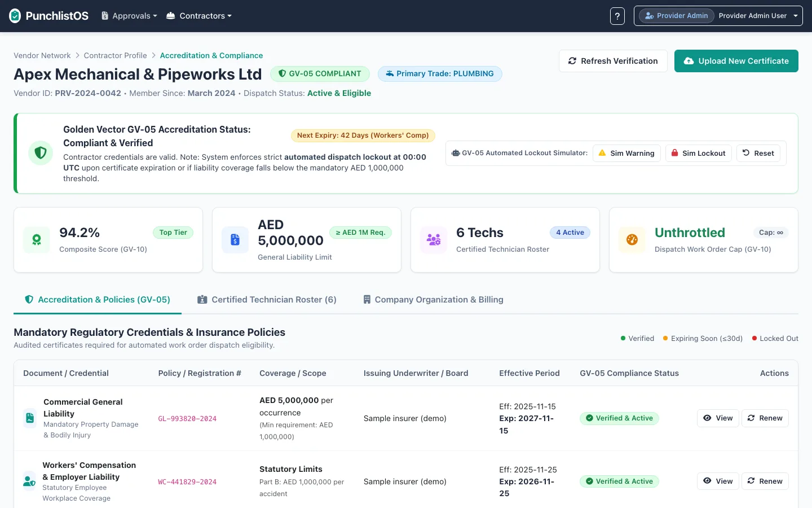
Task: Click the Top Tier badge
Action: 173,233
